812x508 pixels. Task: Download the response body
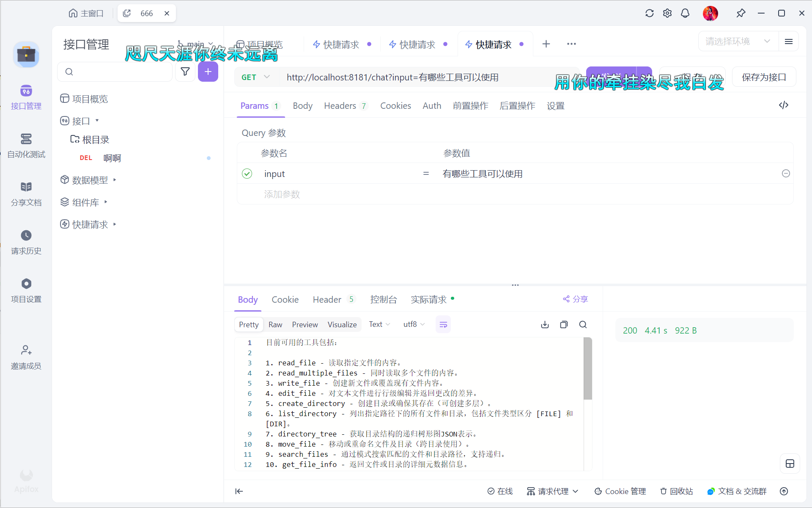click(x=545, y=325)
